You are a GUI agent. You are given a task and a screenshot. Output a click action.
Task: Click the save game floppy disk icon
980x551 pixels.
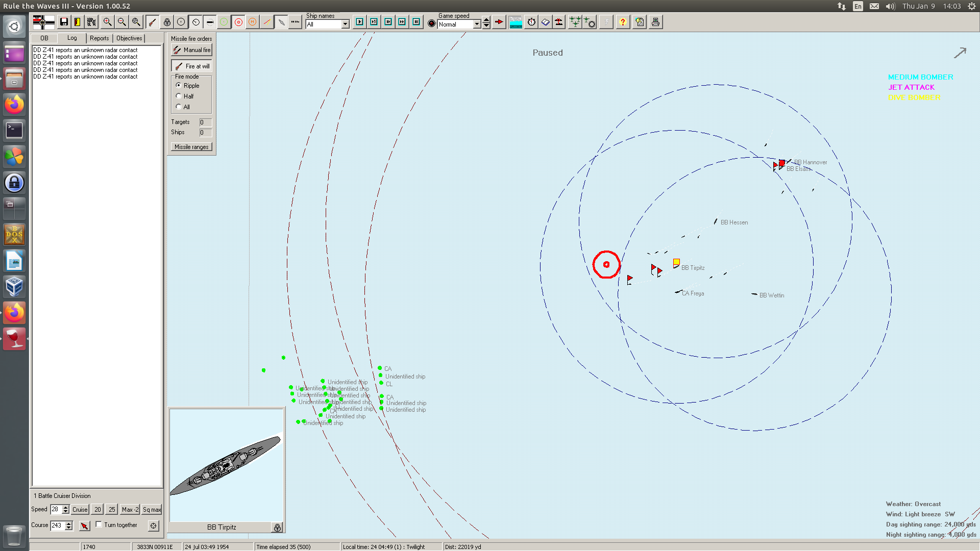tap(64, 22)
